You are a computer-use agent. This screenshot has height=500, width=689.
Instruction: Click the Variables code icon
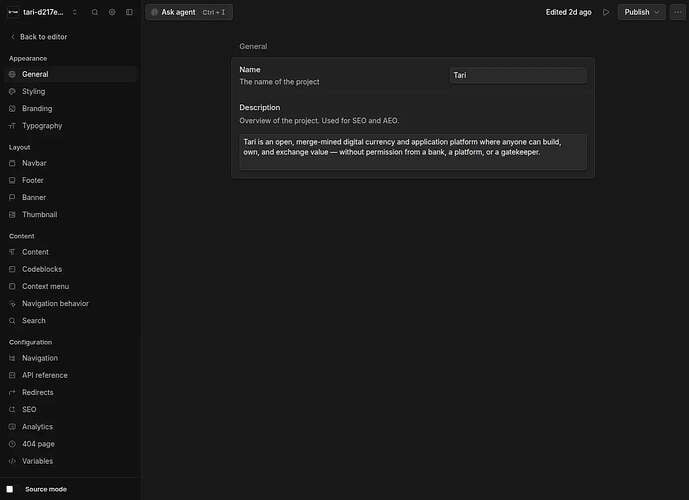12,461
